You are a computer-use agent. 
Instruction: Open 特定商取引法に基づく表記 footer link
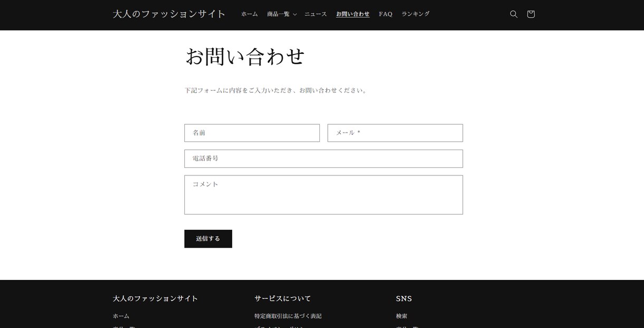click(288, 316)
